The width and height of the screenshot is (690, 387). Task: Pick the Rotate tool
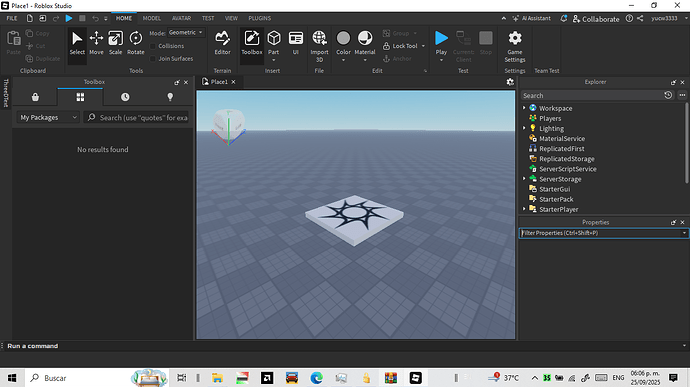pyautogui.click(x=136, y=43)
